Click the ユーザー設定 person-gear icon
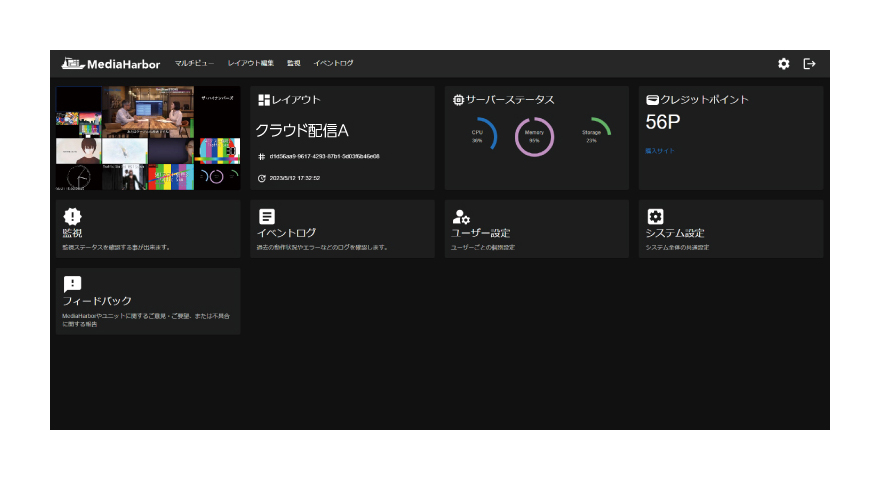The height and width of the screenshot is (480, 880). pyautogui.click(x=461, y=217)
